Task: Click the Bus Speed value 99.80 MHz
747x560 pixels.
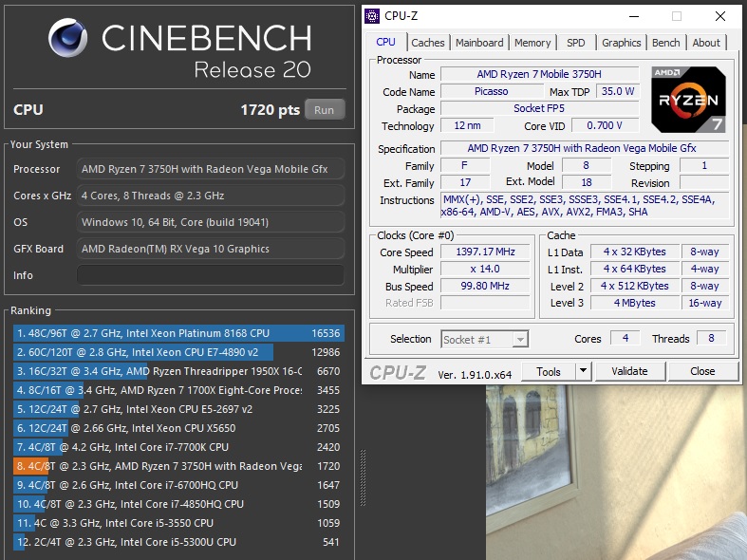Action: coord(485,287)
